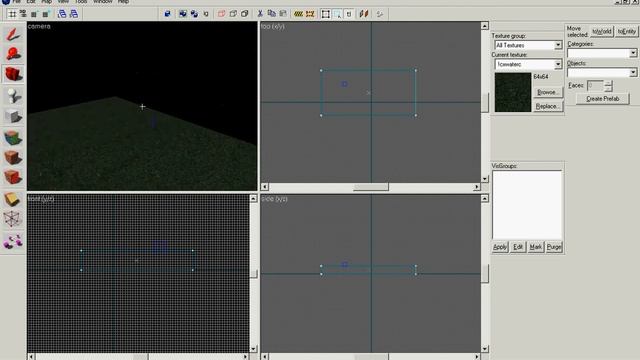
Task: Click the VisGroups Purge button
Action: coord(554,247)
